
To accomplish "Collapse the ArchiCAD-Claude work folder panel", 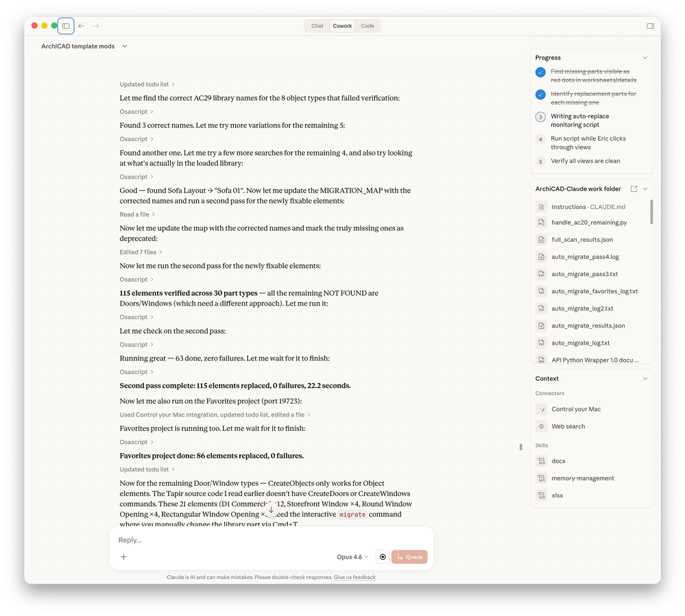I will click(x=645, y=188).
